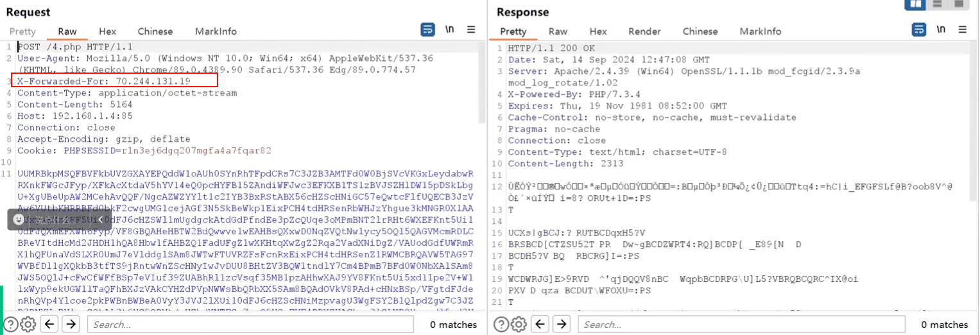Click the Cache-Control header in Response
Image resolution: width=980 pixels, height=335 pixels.
pos(652,117)
